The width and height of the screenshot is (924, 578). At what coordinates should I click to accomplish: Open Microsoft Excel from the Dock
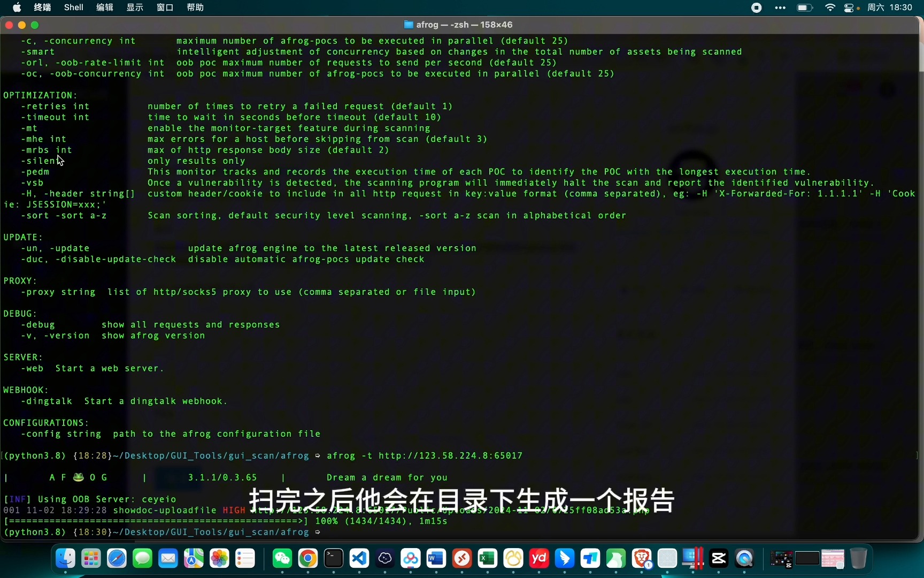coord(488,559)
